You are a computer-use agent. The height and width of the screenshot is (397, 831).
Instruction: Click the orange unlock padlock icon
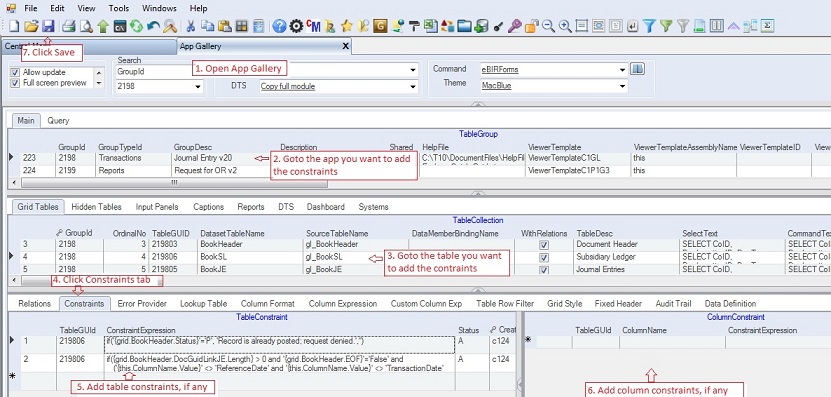pyautogui.click(x=532, y=26)
